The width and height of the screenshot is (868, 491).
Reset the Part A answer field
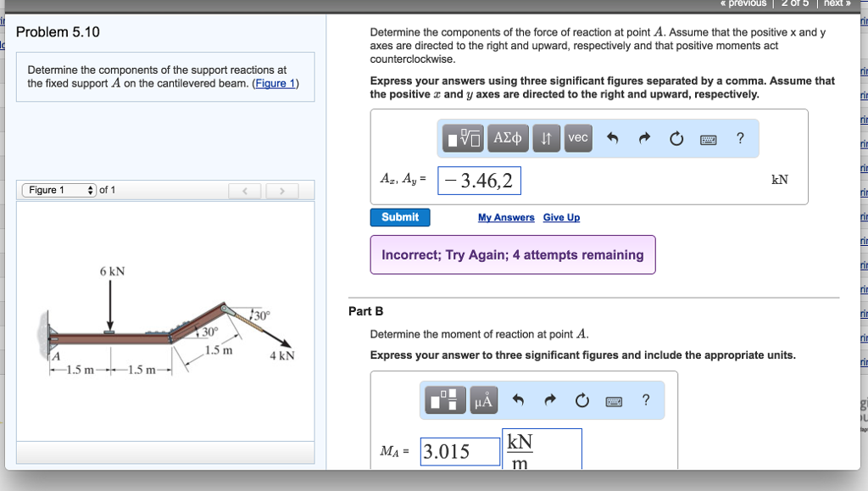(676, 137)
